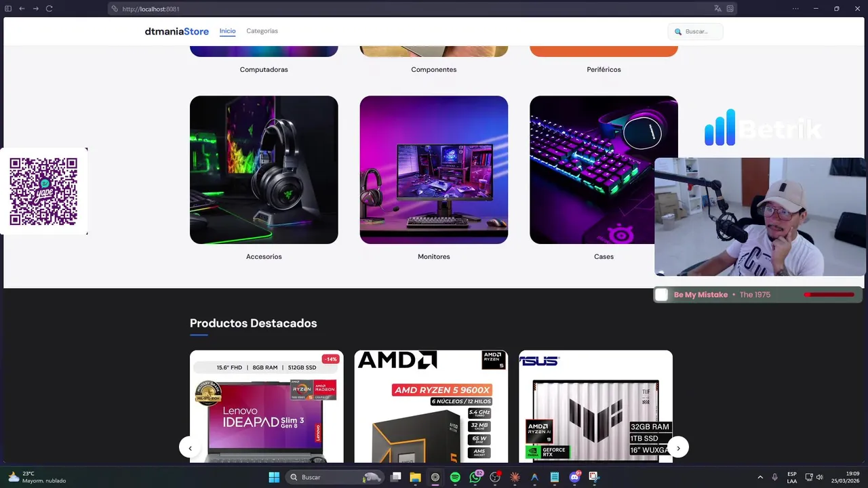The width and height of the screenshot is (868, 488).
Task: Click the carousel next arrow button
Action: click(x=678, y=447)
